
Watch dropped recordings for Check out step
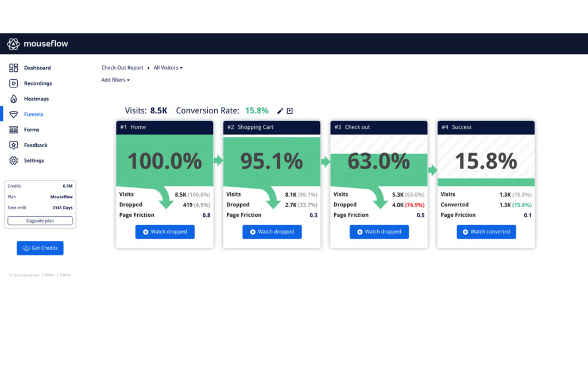[x=379, y=232]
